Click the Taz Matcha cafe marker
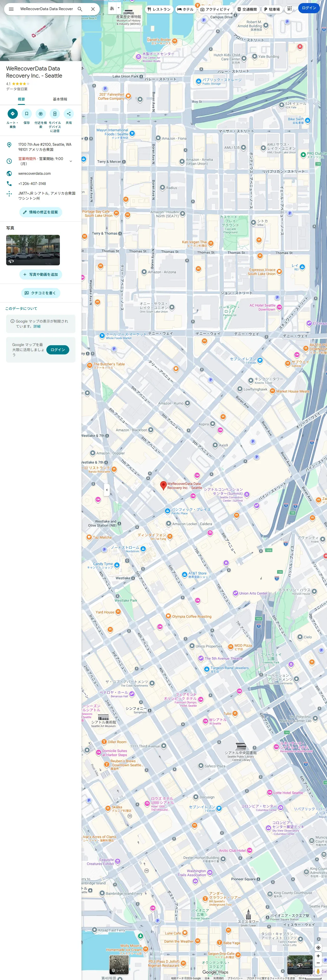The image size is (327, 980). pos(89,538)
